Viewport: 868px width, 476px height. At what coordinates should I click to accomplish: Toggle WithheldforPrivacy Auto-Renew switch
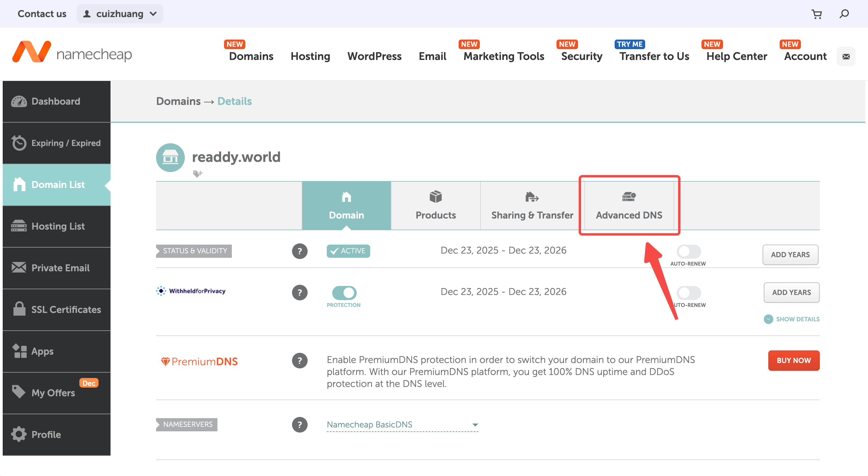(x=688, y=293)
